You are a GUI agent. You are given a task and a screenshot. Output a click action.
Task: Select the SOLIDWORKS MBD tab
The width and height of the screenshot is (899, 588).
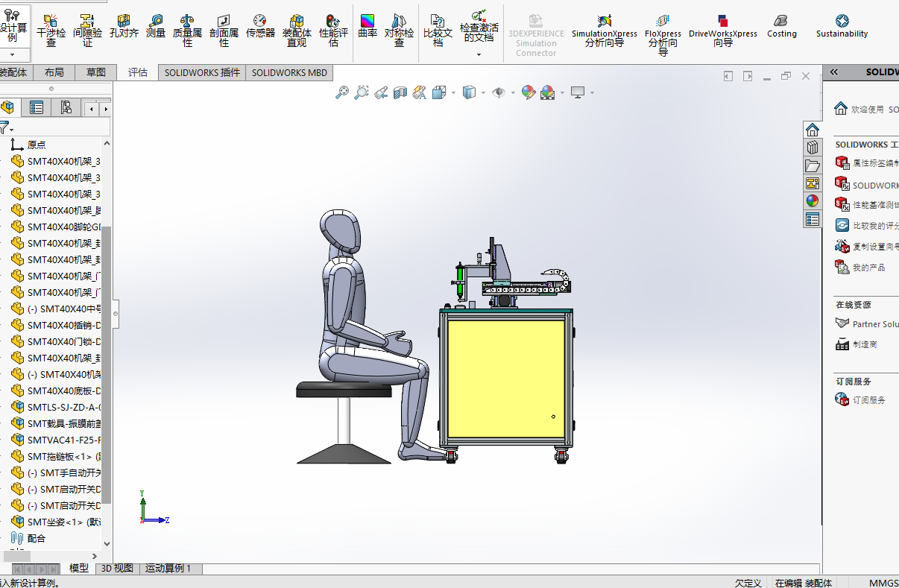click(x=289, y=72)
